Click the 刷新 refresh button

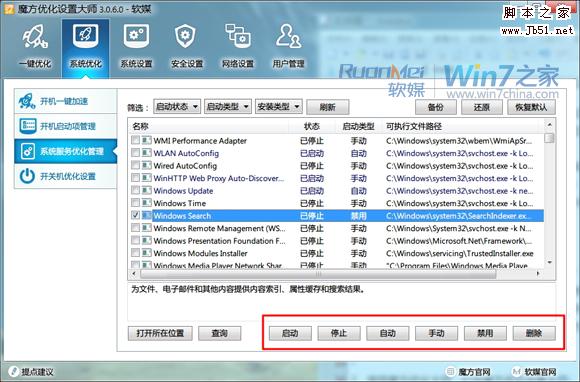327,107
